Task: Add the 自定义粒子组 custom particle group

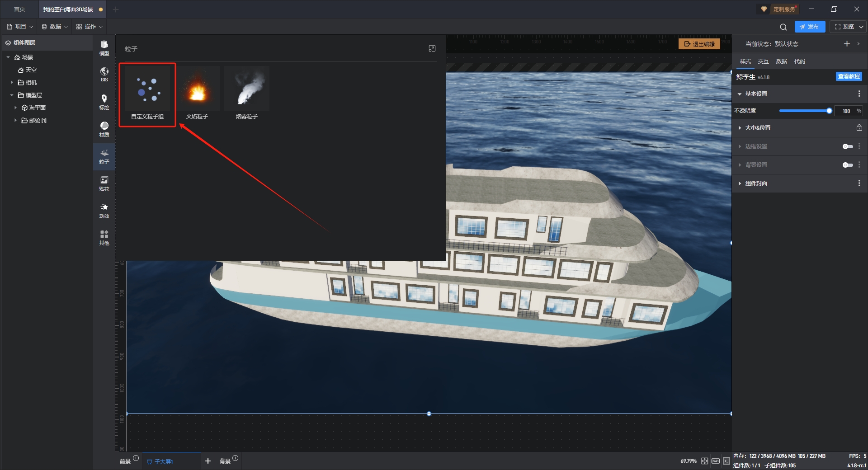Action: (x=147, y=94)
